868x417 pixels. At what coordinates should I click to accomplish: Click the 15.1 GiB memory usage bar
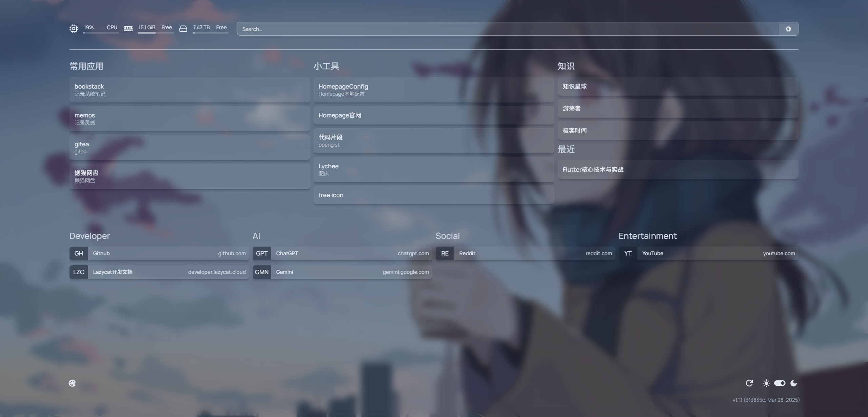pos(156,33)
